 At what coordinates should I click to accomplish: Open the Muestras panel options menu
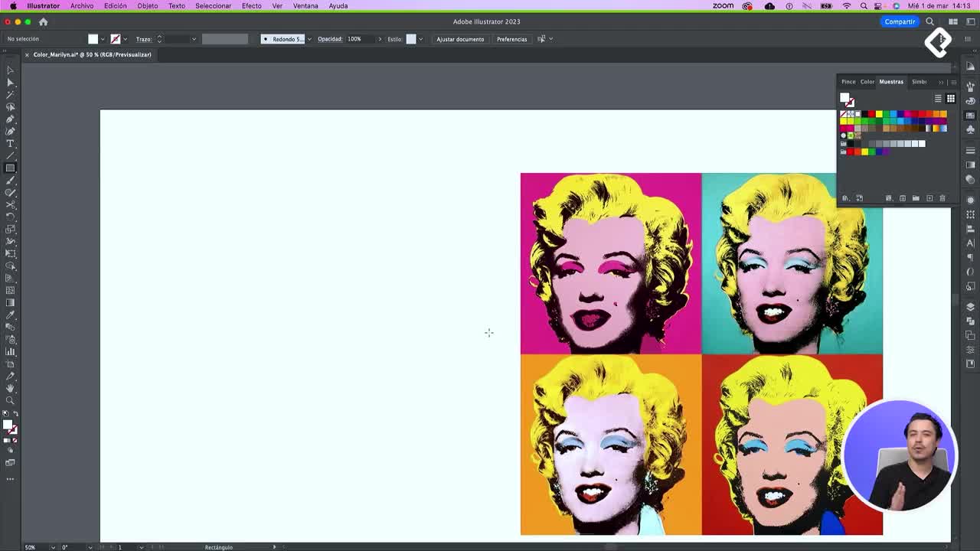(x=953, y=82)
